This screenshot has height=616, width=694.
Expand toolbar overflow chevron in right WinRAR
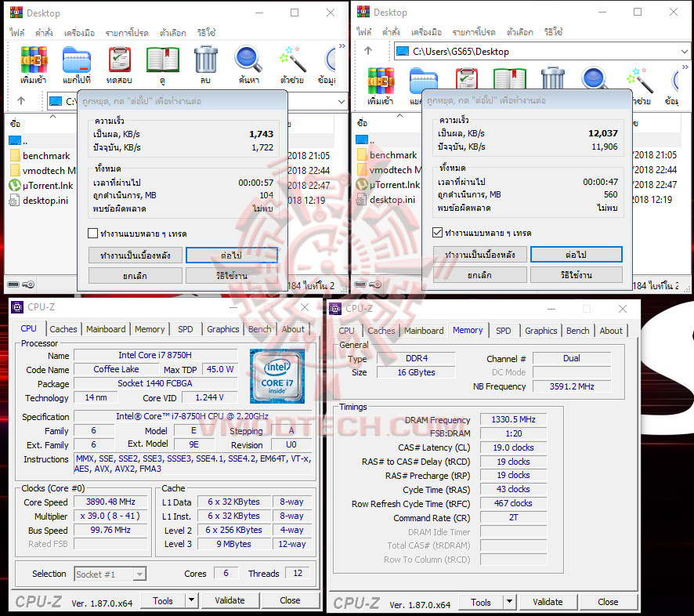click(x=685, y=67)
